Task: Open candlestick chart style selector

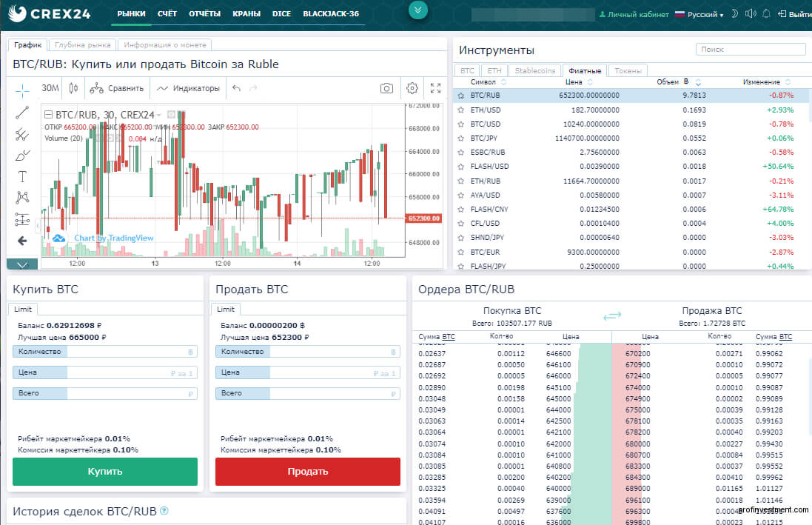Action: (x=73, y=88)
